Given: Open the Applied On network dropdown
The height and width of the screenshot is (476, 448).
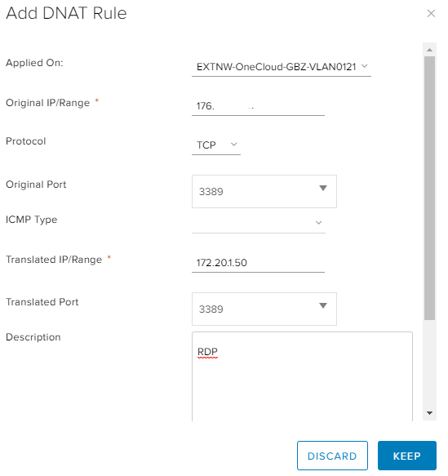Looking at the screenshot, I should (282, 67).
